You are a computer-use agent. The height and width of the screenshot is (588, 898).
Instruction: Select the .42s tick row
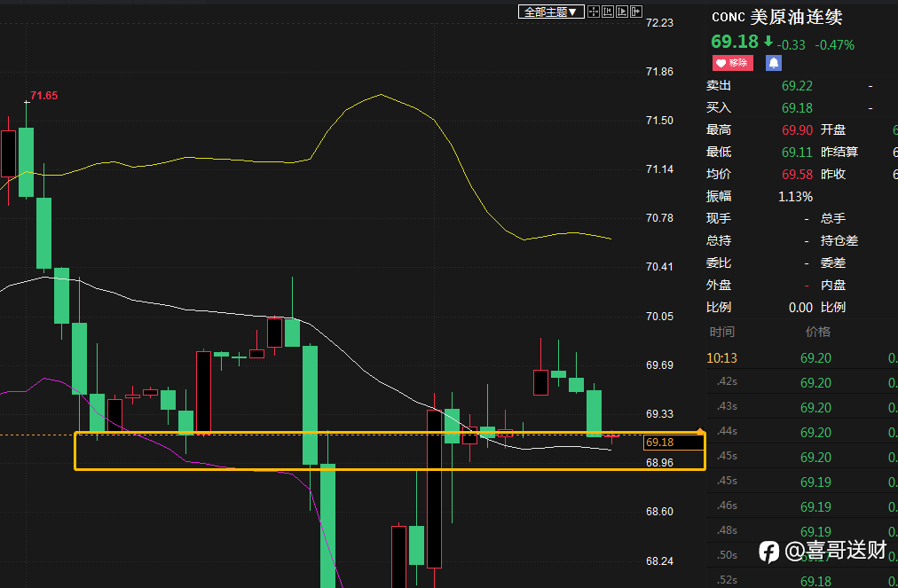click(x=802, y=383)
